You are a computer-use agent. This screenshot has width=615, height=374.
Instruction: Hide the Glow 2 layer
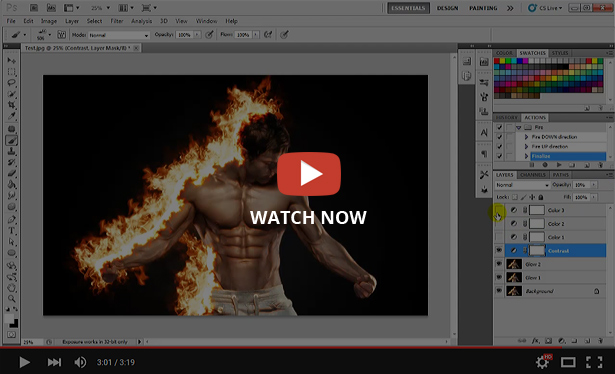pyautogui.click(x=499, y=264)
